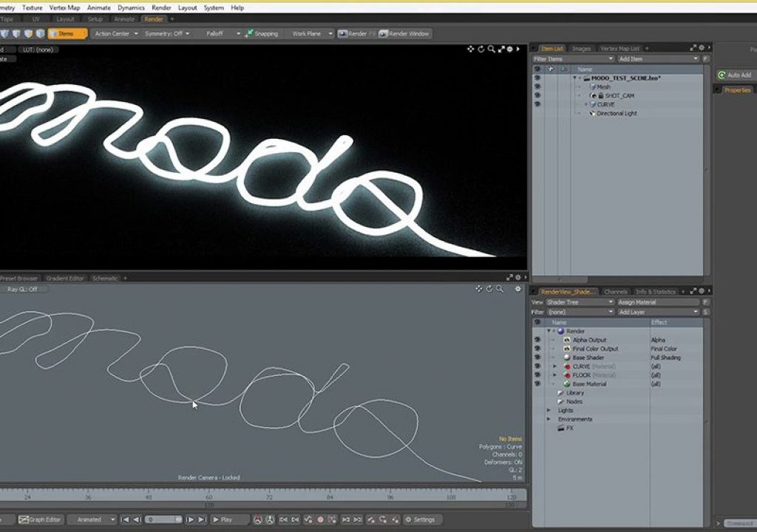The height and width of the screenshot is (532, 757).
Task: Click the Mesh item cube icon
Action: coord(592,87)
